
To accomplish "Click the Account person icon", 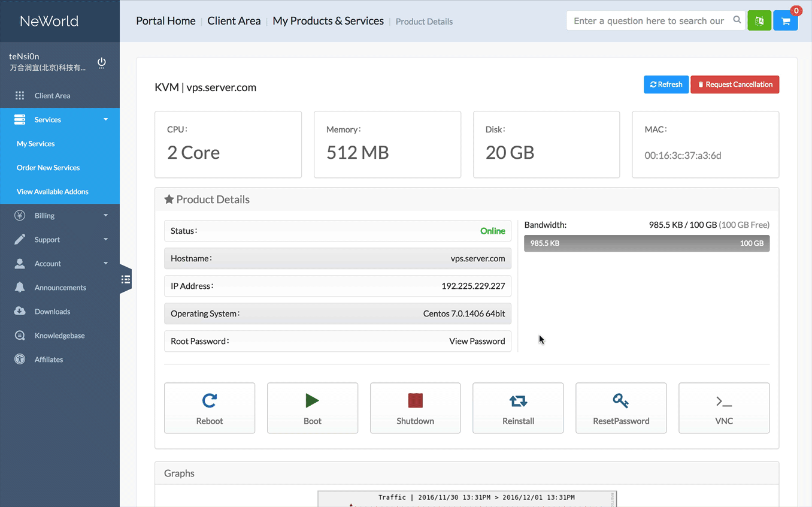I will [x=20, y=263].
